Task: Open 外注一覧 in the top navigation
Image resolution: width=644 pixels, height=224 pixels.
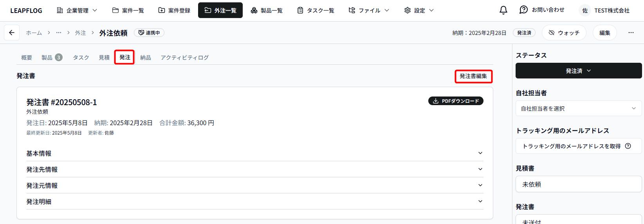Action: pyautogui.click(x=220, y=10)
